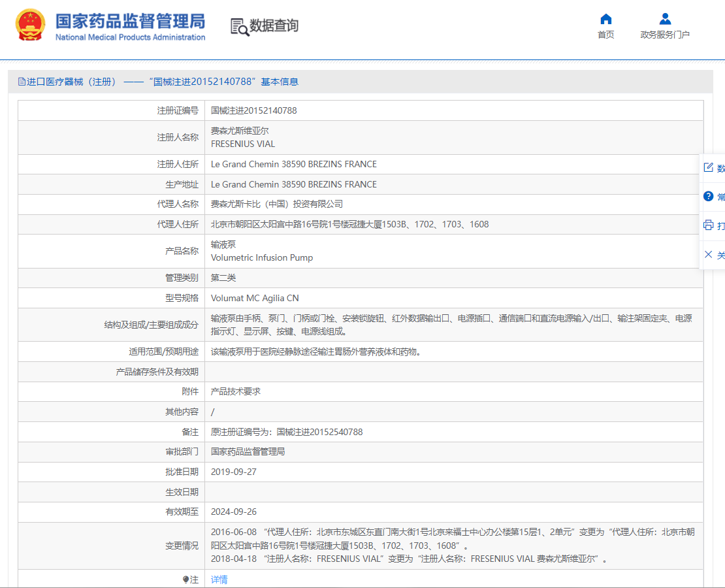Screen dimensions: 725x588
Task: Click the 产品储存条件及有效期 row label
Action: click(x=157, y=372)
